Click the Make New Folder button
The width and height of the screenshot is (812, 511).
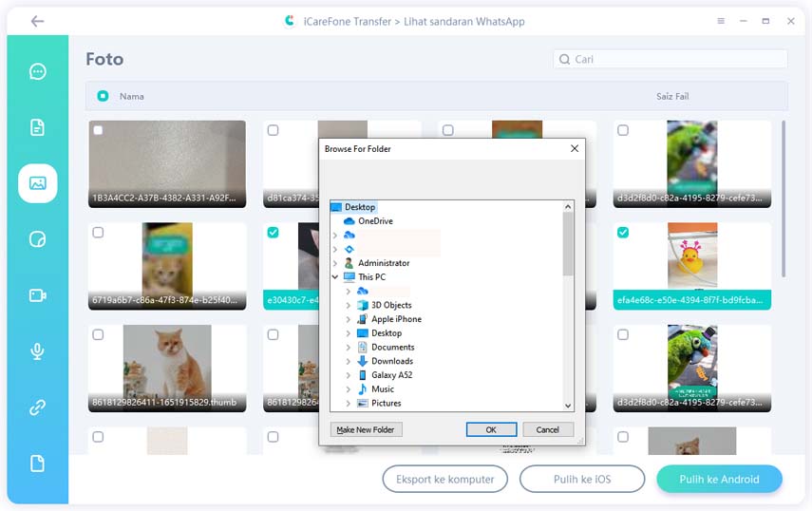(x=367, y=429)
